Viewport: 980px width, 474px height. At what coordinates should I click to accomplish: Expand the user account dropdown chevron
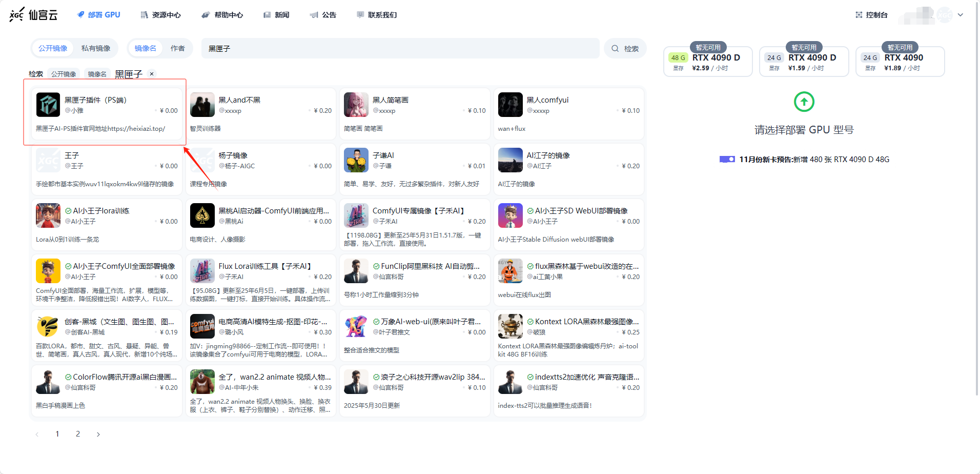[x=960, y=15]
